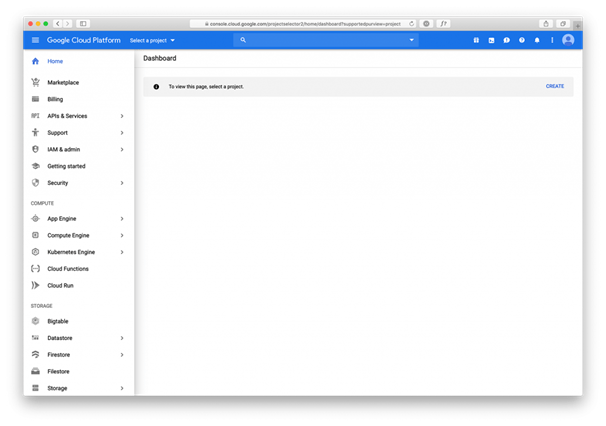
Task: Expand the Security submenu chevron
Action: (122, 183)
